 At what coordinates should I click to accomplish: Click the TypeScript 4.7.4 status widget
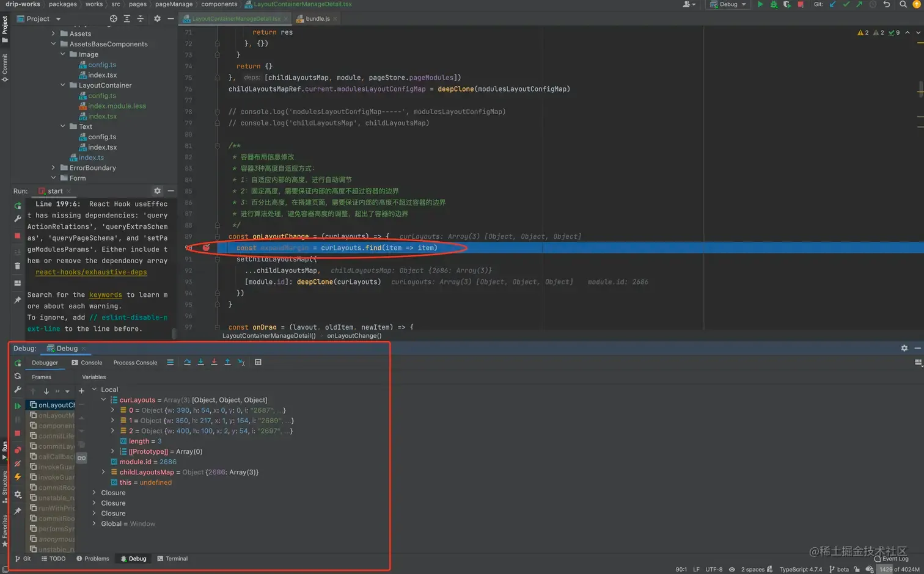click(801, 569)
